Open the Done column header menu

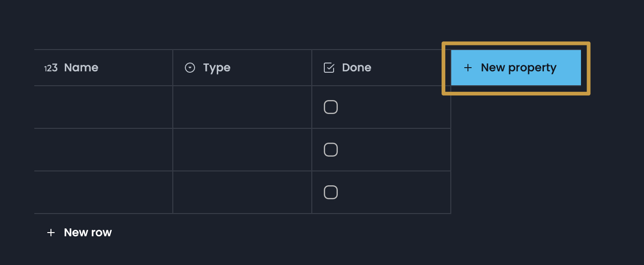(357, 68)
